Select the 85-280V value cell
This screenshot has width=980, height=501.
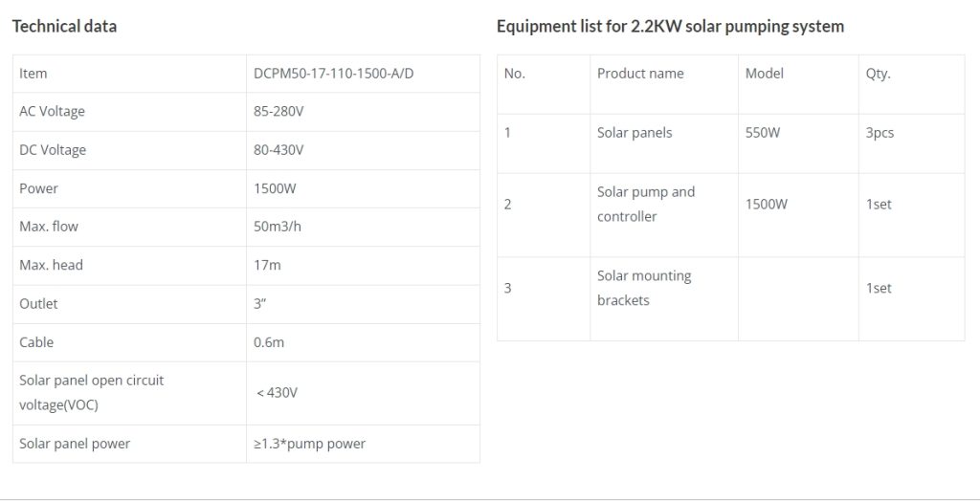[x=363, y=113]
